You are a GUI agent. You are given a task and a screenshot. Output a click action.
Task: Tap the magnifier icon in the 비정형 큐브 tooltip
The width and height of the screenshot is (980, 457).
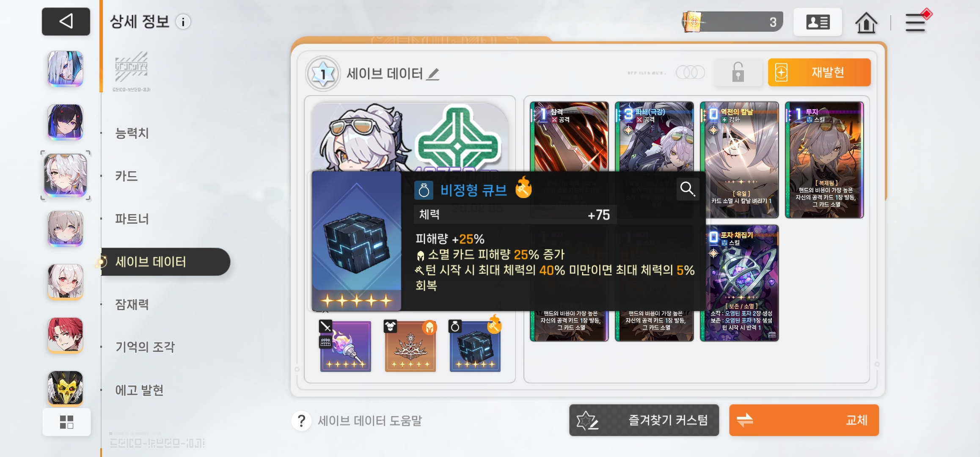688,189
